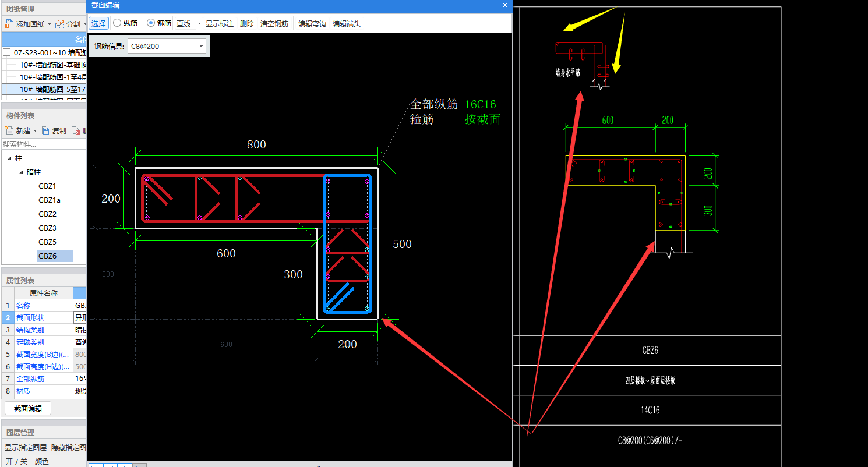Open the 新建 dropdown arrow
The width and height of the screenshot is (868, 467).
coord(35,131)
